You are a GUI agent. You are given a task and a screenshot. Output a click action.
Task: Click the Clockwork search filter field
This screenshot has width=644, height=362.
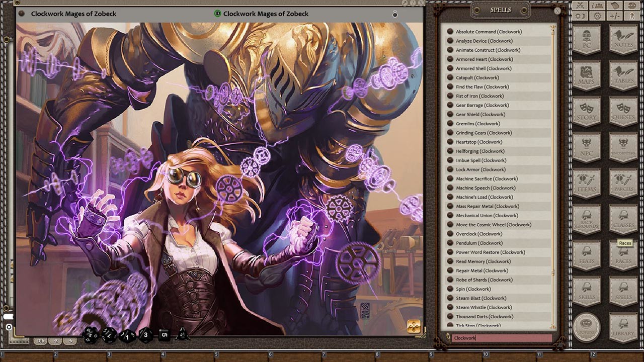click(501, 338)
